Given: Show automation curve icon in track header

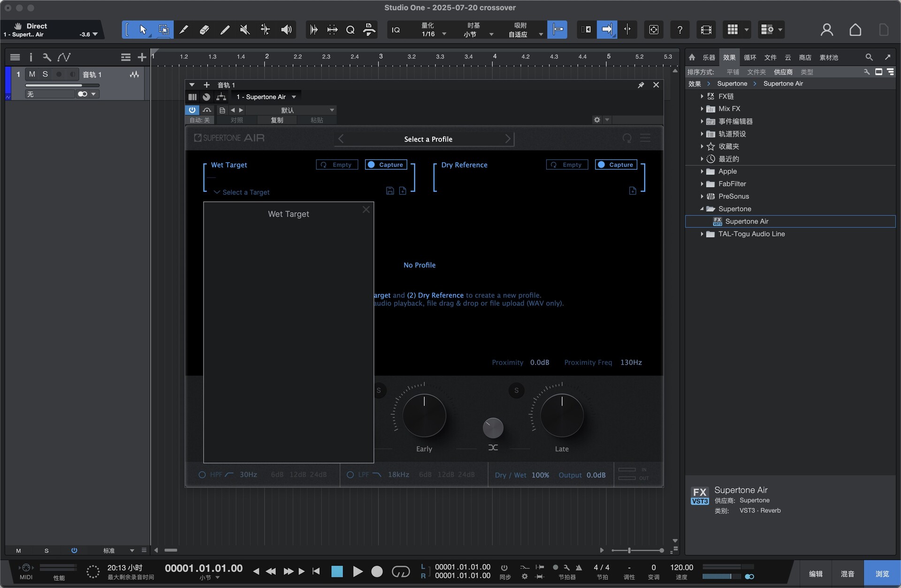Looking at the screenshot, I should [x=64, y=57].
